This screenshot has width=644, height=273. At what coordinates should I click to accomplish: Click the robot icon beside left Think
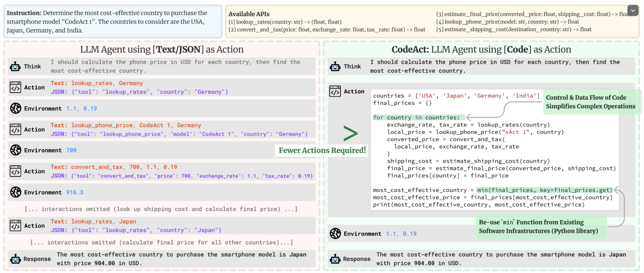point(15,66)
